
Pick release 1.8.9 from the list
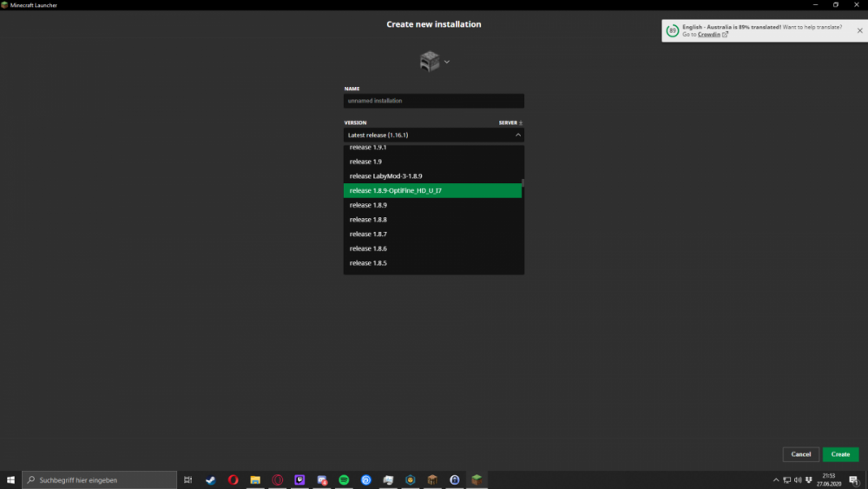pyautogui.click(x=432, y=205)
